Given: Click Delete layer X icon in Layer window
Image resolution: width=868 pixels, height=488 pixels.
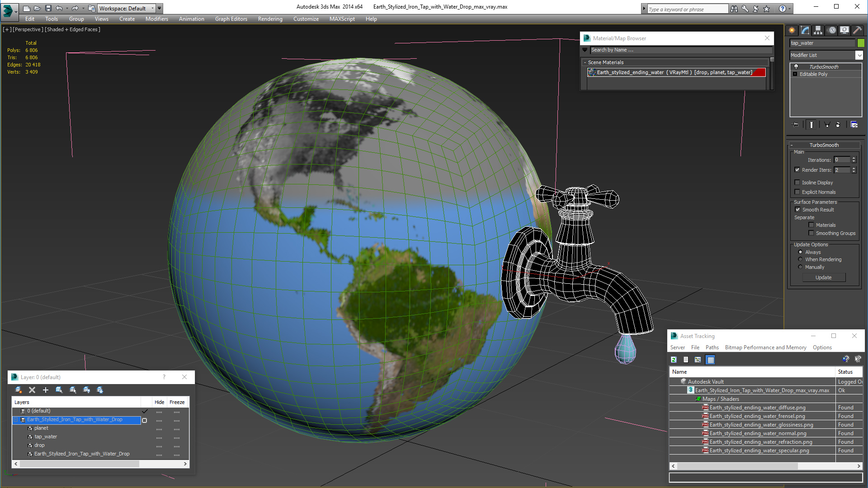Looking at the screenshot, I should click(32, 390).
